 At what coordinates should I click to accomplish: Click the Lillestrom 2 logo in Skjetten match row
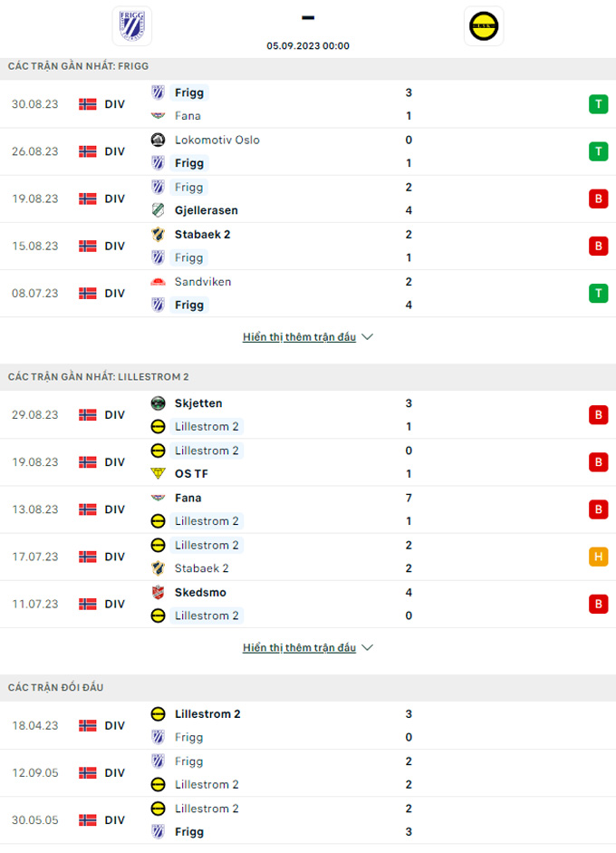coord(157,426)
